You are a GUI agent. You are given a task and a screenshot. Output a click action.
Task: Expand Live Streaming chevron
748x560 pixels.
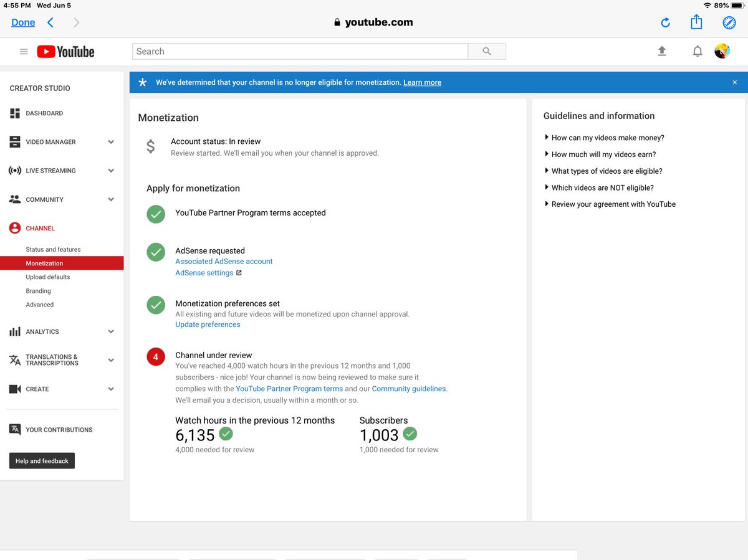pos(111,171)
